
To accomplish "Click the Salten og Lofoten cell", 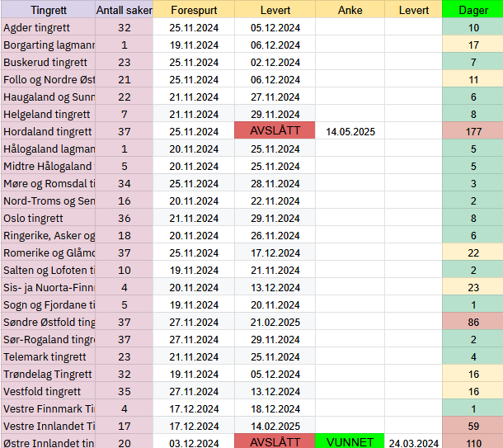I will pos(48,271).
